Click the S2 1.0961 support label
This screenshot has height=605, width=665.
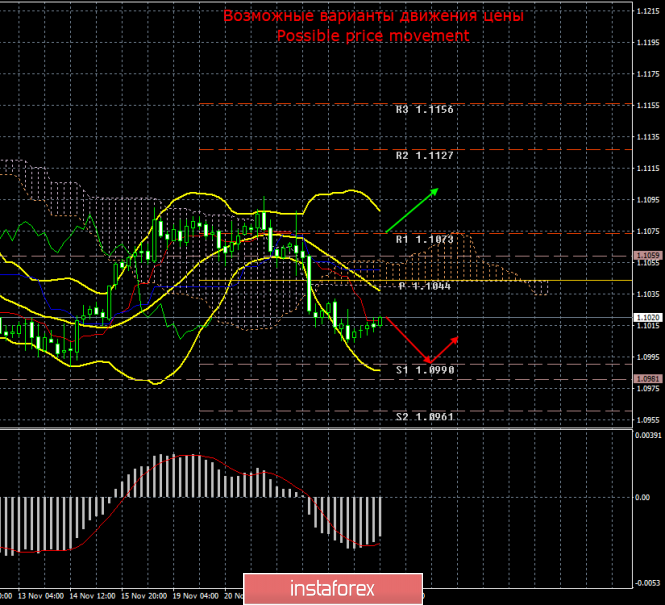pos(424,416)
